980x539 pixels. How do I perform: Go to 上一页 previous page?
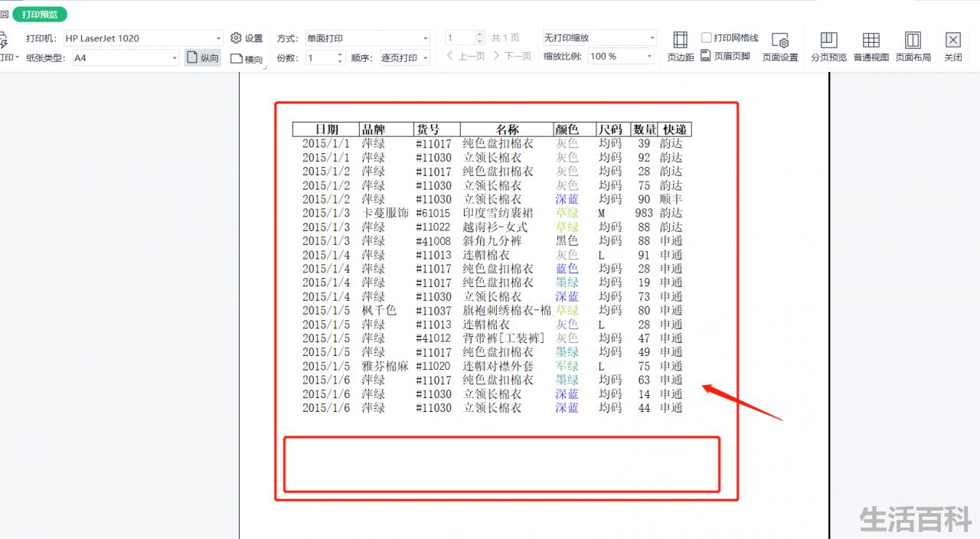click(x=465, y=57)
